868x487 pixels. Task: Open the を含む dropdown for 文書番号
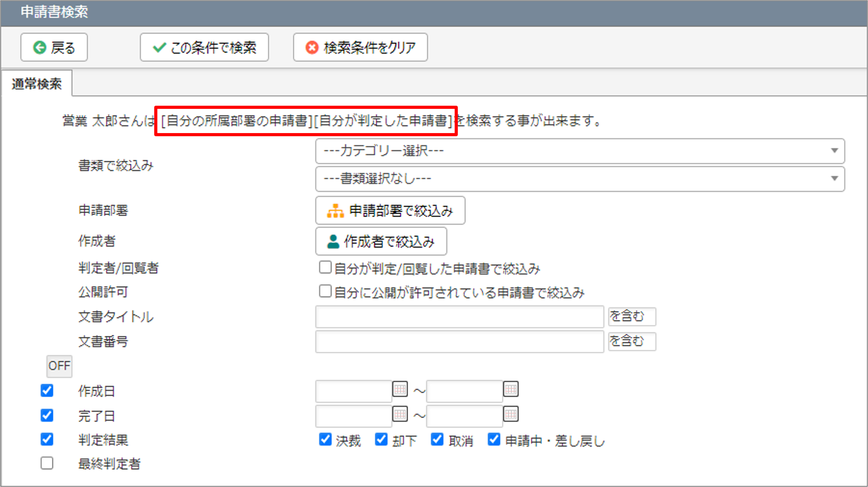coord(632,341)
